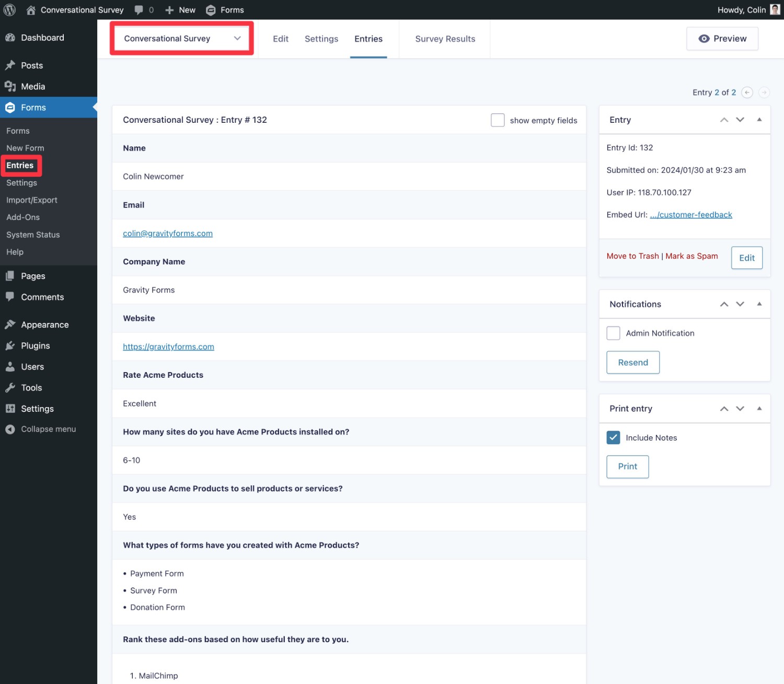Open Entries submenu item
The height and width of the screenshot is (684, 784).
pos(20,165)
